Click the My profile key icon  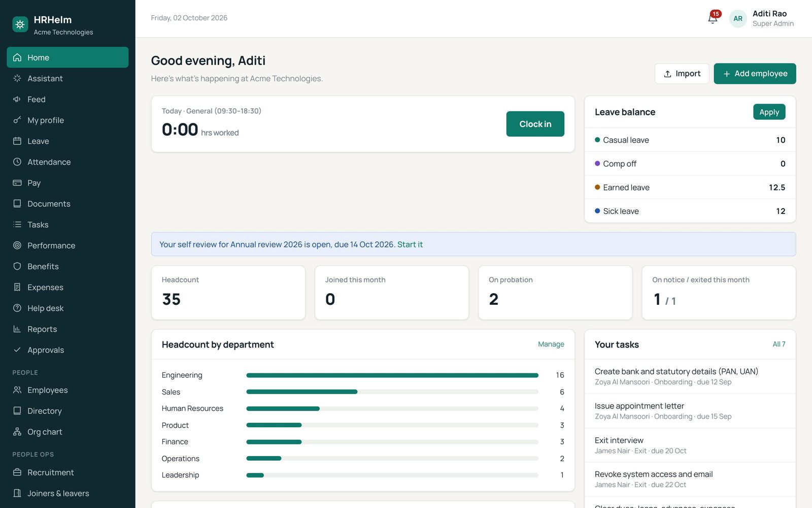(17, 120)
